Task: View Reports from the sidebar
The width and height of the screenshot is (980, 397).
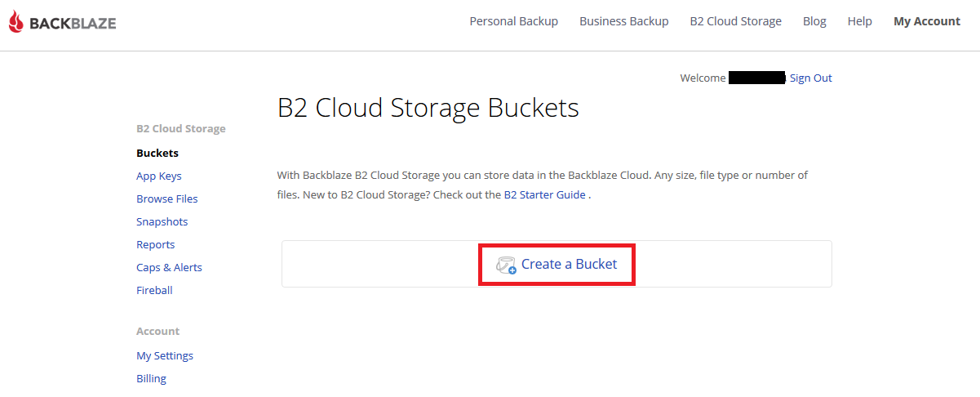Action: click(155, 244)
